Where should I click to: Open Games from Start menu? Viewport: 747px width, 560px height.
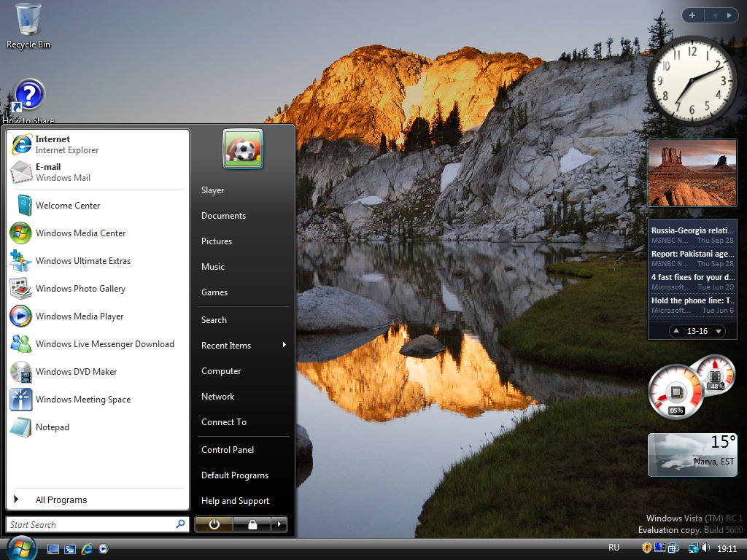244,292
